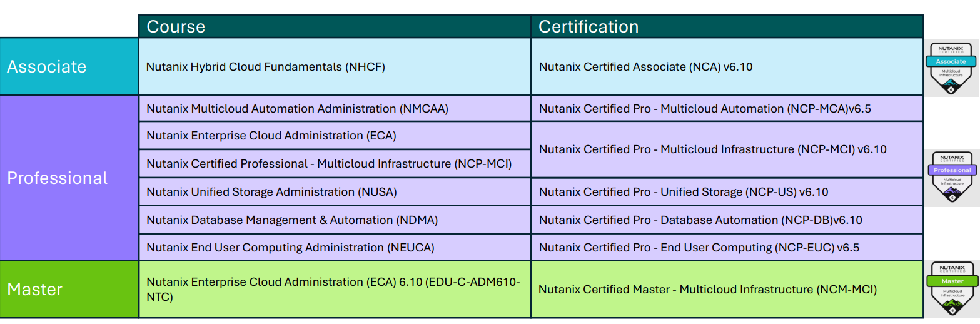
Task: Click the Associate certification badge icon
Action: point(951,68)
